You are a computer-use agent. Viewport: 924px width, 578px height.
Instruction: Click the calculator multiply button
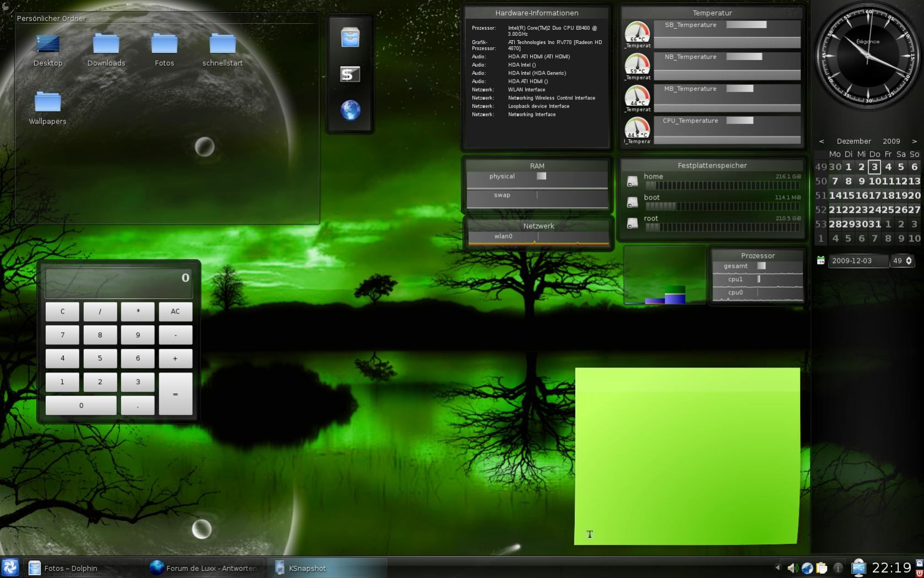[138, 311]
